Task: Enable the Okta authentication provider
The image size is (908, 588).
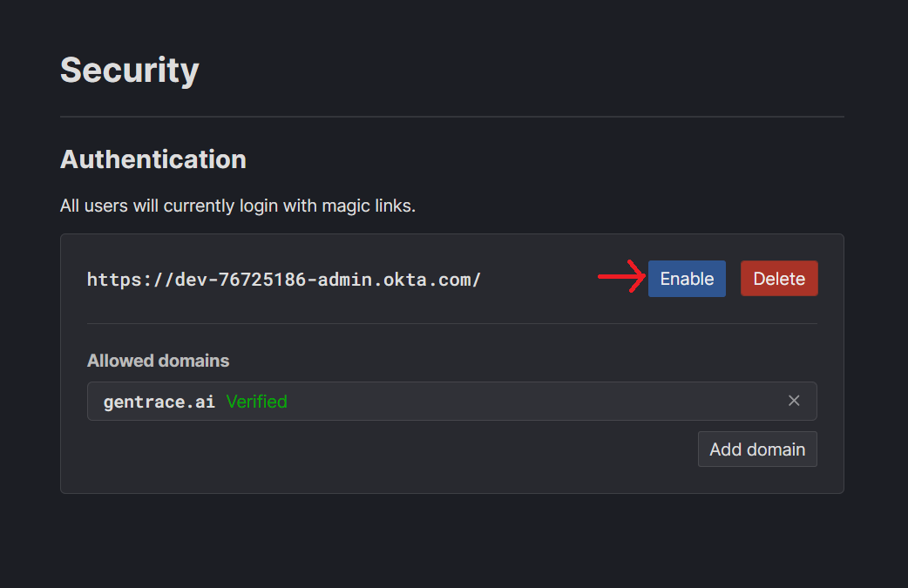Action: 686,278
